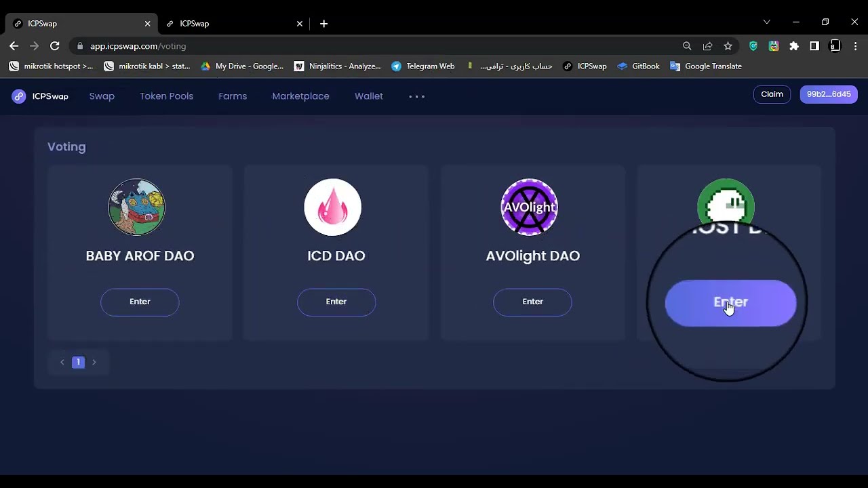The width and height of the screenshot is (868, 488).
Task: Click the Voting heading text
Action: (x=66, y=146)
